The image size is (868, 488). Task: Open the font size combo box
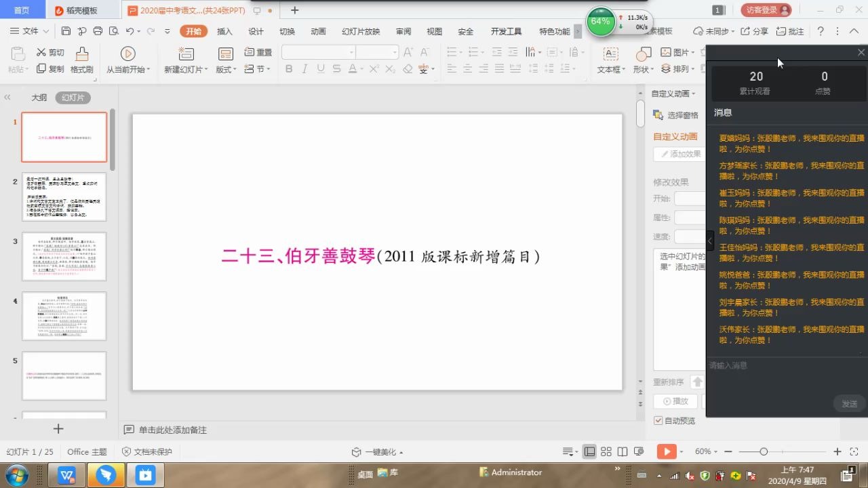pyautogui.click(x=377, y=52)
